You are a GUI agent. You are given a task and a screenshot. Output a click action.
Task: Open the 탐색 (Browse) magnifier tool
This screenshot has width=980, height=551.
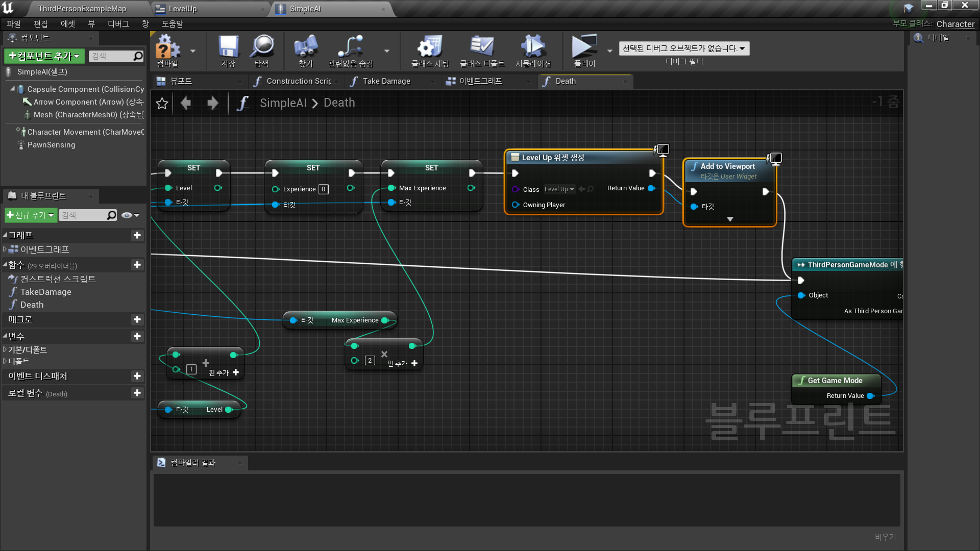262,47
